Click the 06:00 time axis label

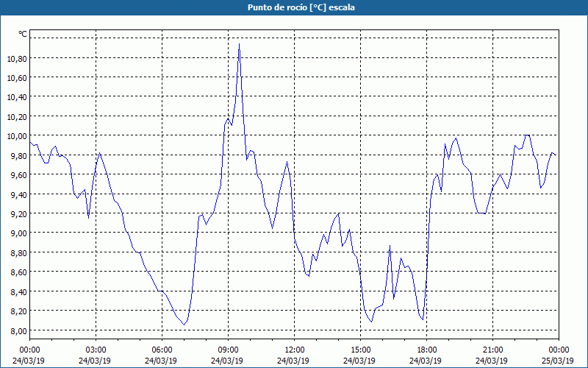tap(162, 350)
